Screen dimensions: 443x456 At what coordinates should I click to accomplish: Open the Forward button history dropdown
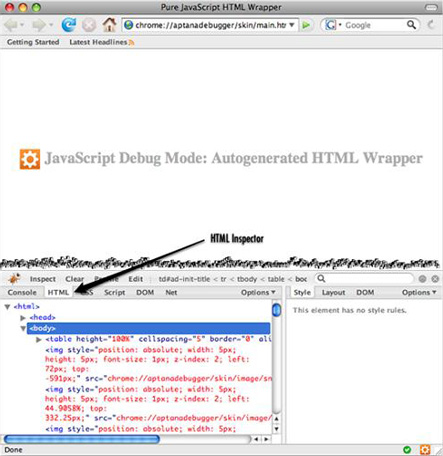(51, 25)
